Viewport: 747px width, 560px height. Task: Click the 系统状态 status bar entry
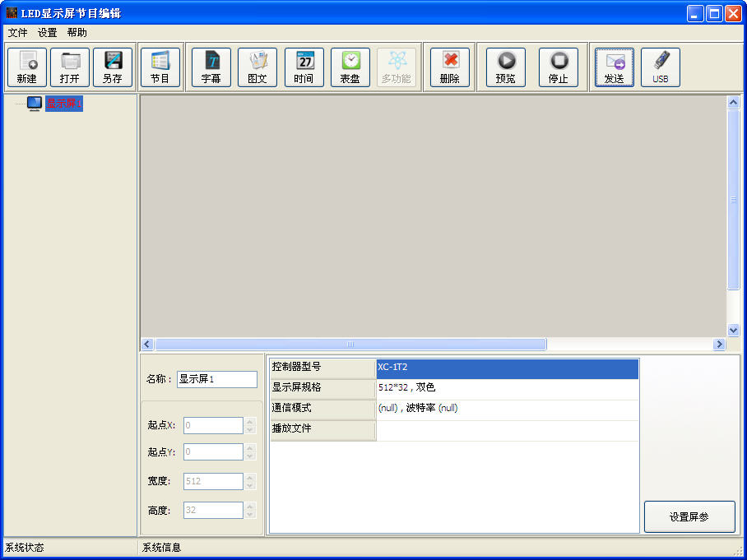pos(25,548)
